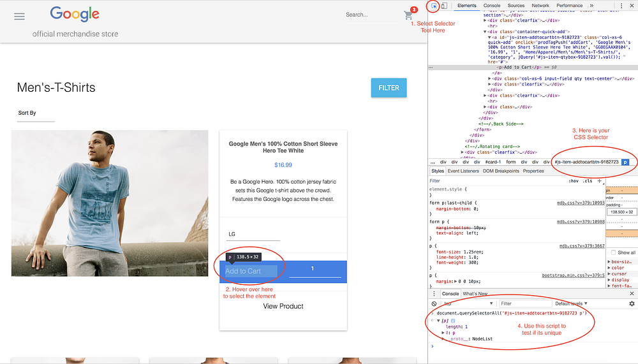Toggle the .cls class editor
Screen dimensions: 638x364
click(588, 181)
